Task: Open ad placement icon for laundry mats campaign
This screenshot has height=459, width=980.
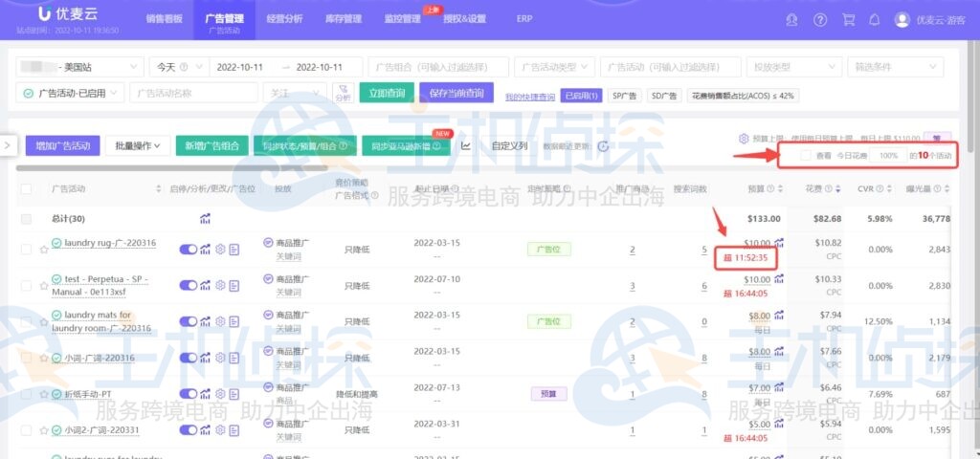Action: tap(234, 321)
